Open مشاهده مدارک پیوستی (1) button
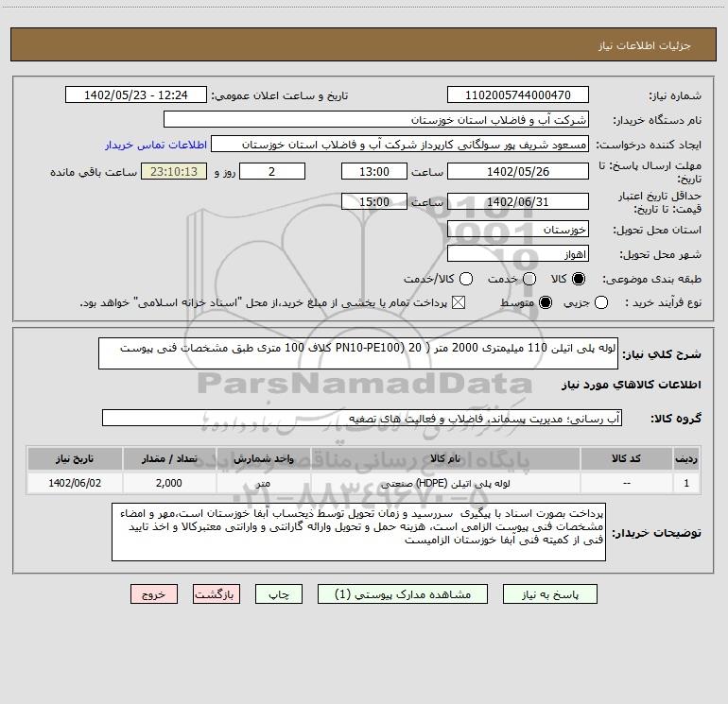This screenshot has width=728, height=704. coord(403,594)
